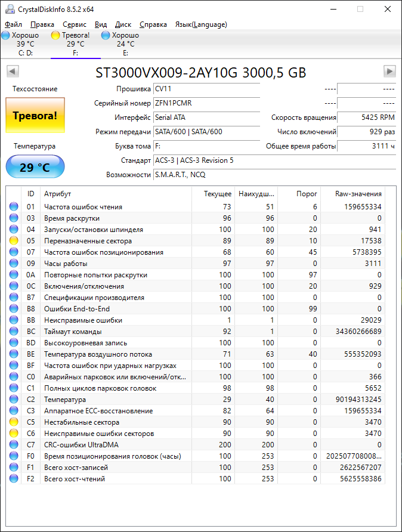Image resolution: width=402 pixels, height=532 pixels.
Task: Click the 29 °C temperature indicator button
Action: pos(35,167)
